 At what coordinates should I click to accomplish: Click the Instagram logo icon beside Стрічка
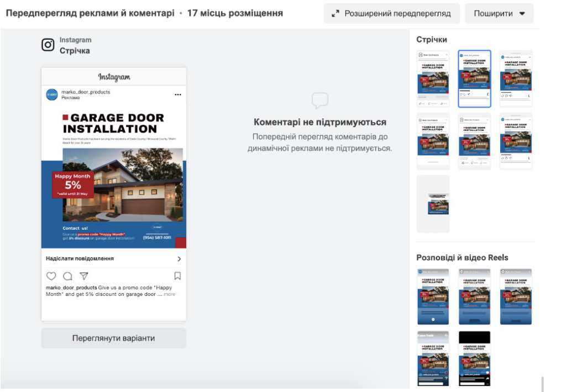tap(48, 45)
